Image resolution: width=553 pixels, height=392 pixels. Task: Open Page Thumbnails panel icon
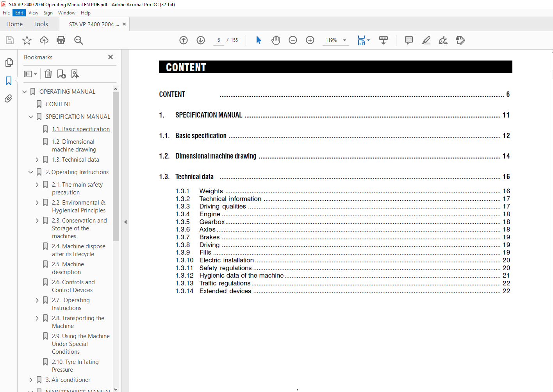(9, 62)
